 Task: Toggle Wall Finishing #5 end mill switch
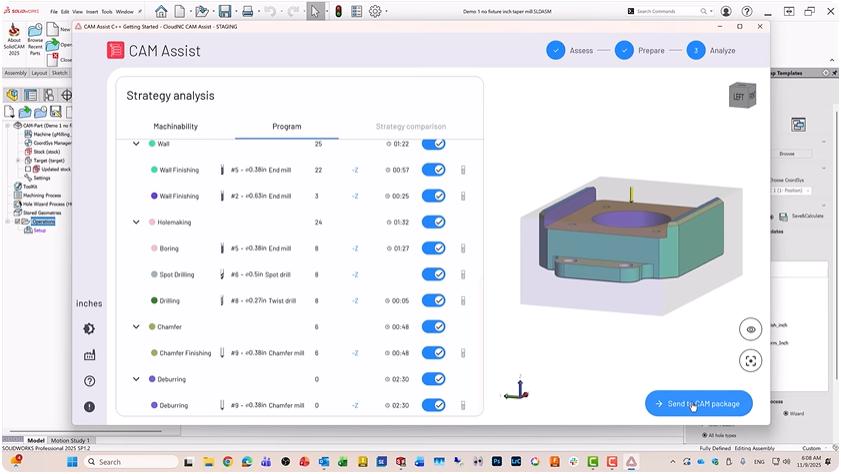pyautogui.click(x=433, y=170)
